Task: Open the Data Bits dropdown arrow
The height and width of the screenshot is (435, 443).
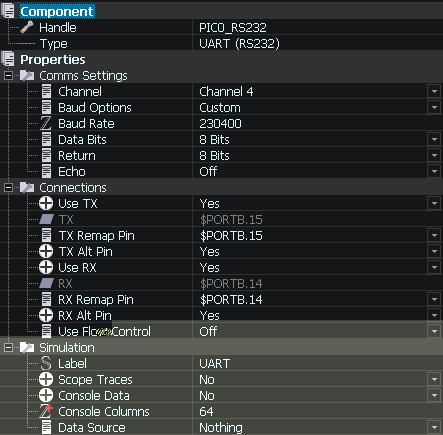Action: (x=434, y=139)
